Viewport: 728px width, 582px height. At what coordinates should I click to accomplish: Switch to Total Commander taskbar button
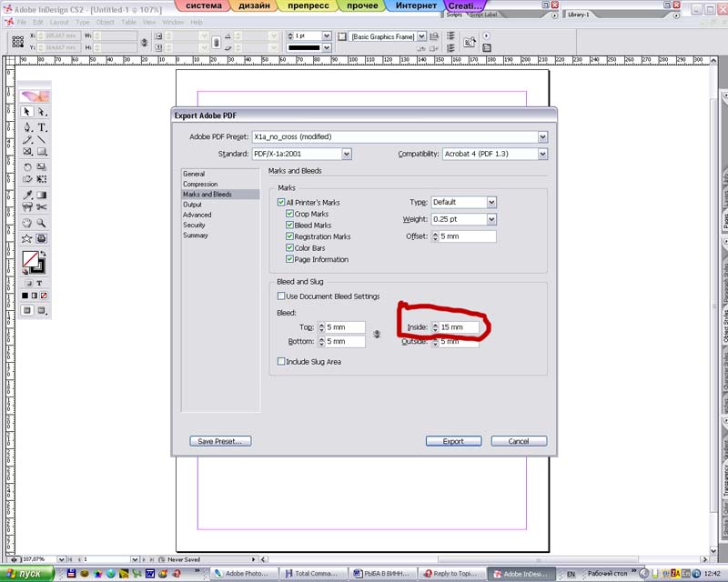[313, 574]
